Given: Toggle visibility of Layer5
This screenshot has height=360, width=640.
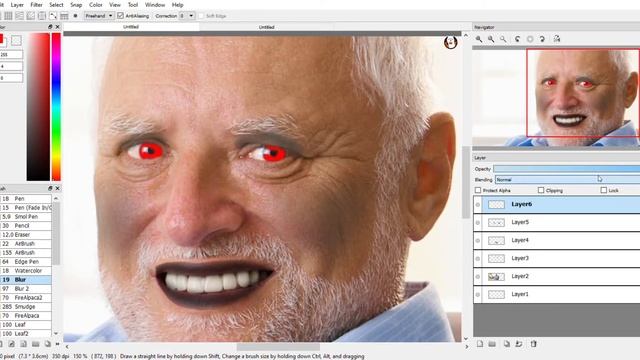Looking at the screenshot, I should click(x=478, y=222).
